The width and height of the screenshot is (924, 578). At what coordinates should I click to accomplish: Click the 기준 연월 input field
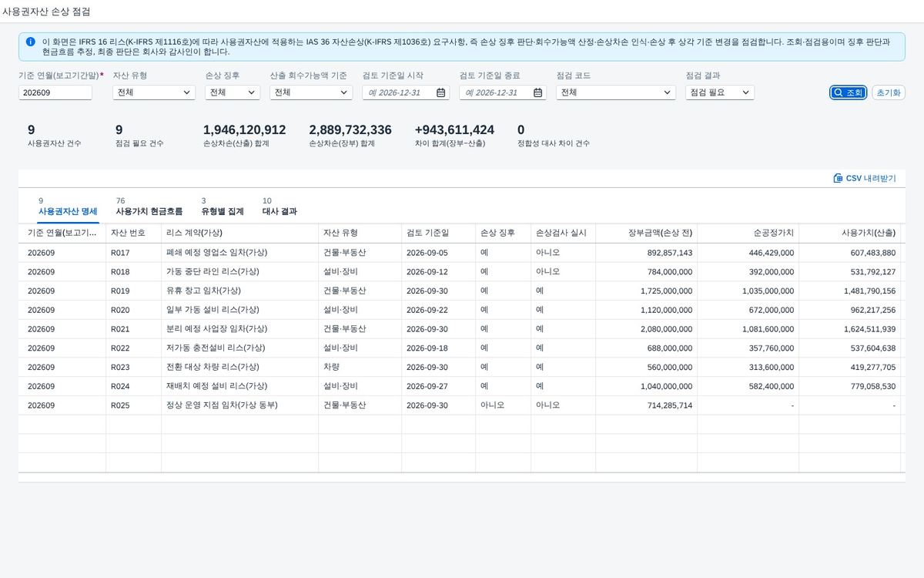(55, 92)
